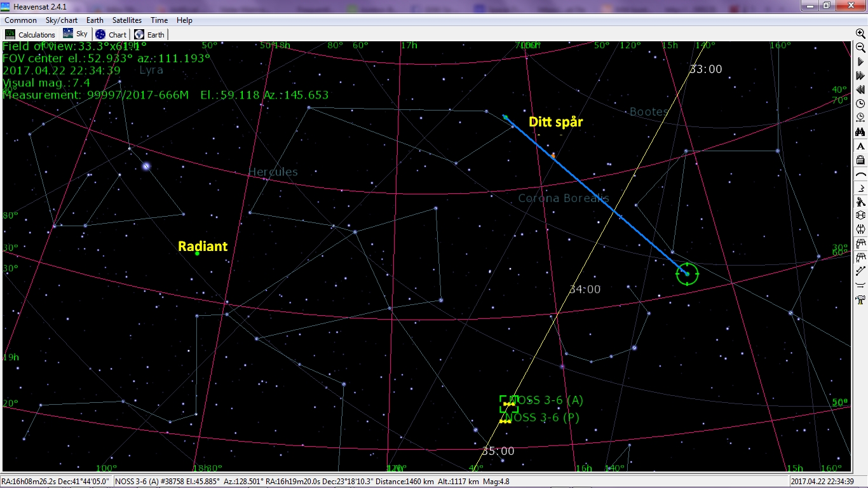Open the Satellites menu
This screenshot has height=488, width=868.
[x=127, y=20]
